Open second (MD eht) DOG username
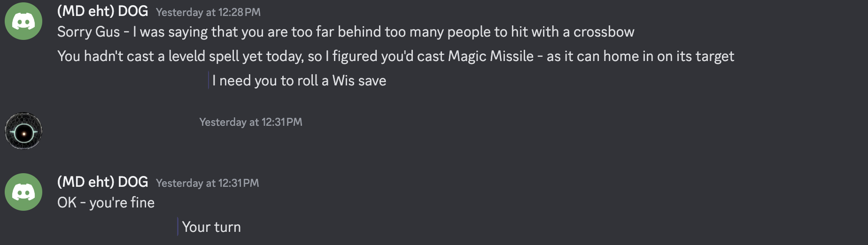 [x=102, y=182]
